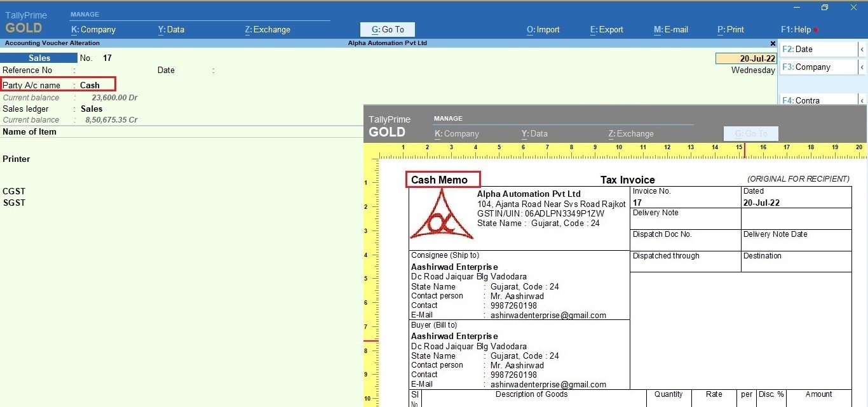Expand the chevron next to F2: Date

coord(862,49)
